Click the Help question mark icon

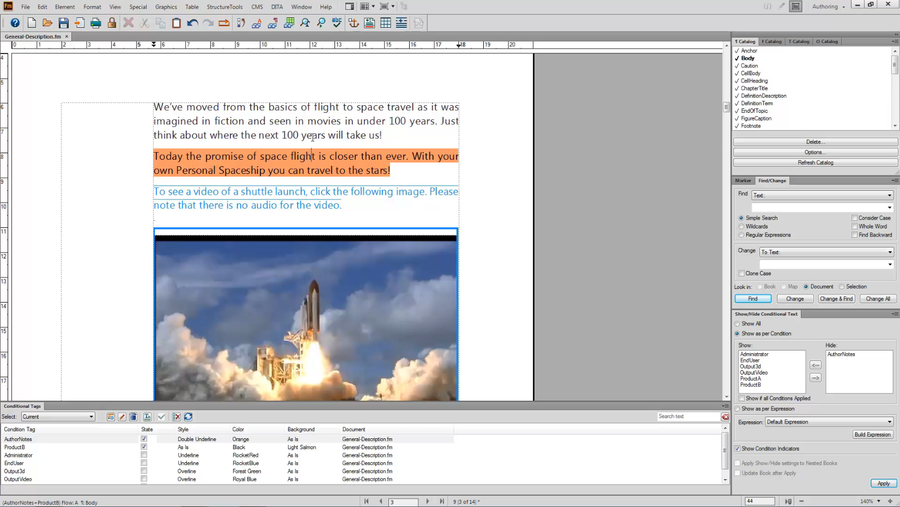[15, 22]
